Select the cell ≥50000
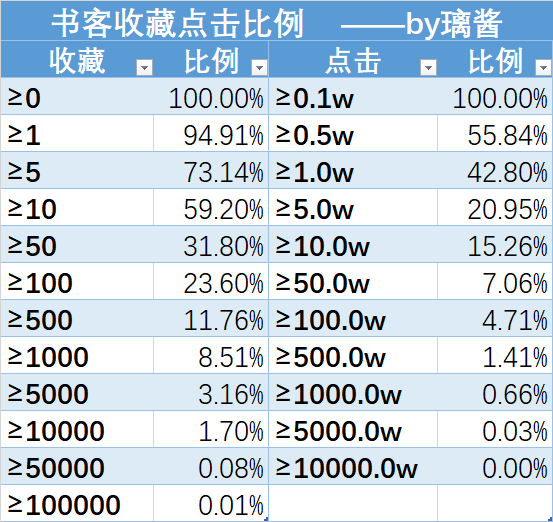This screenshot has height=522, width=553. 77,467
